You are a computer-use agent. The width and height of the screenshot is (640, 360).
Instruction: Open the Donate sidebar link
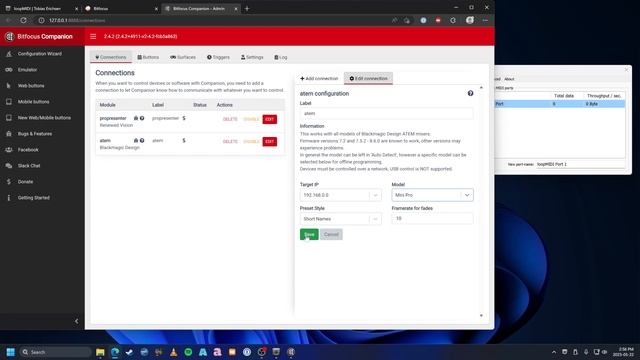tap(25, 182)
